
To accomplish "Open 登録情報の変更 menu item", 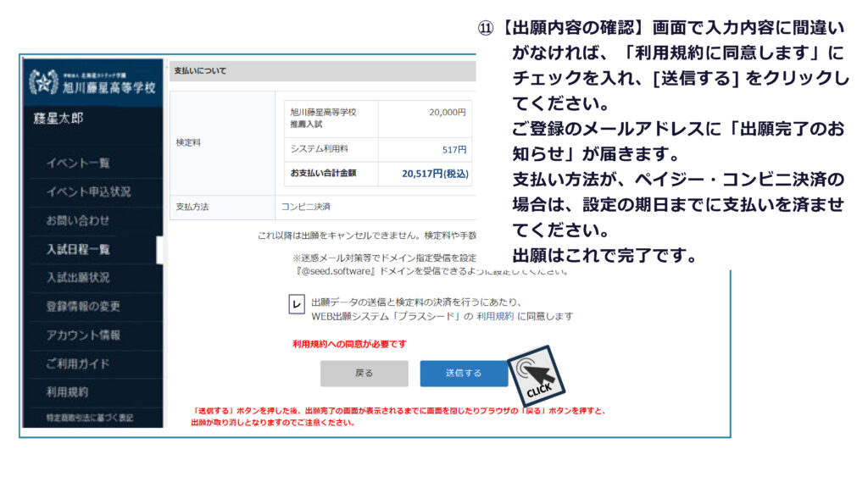I will tap(83, 306).
